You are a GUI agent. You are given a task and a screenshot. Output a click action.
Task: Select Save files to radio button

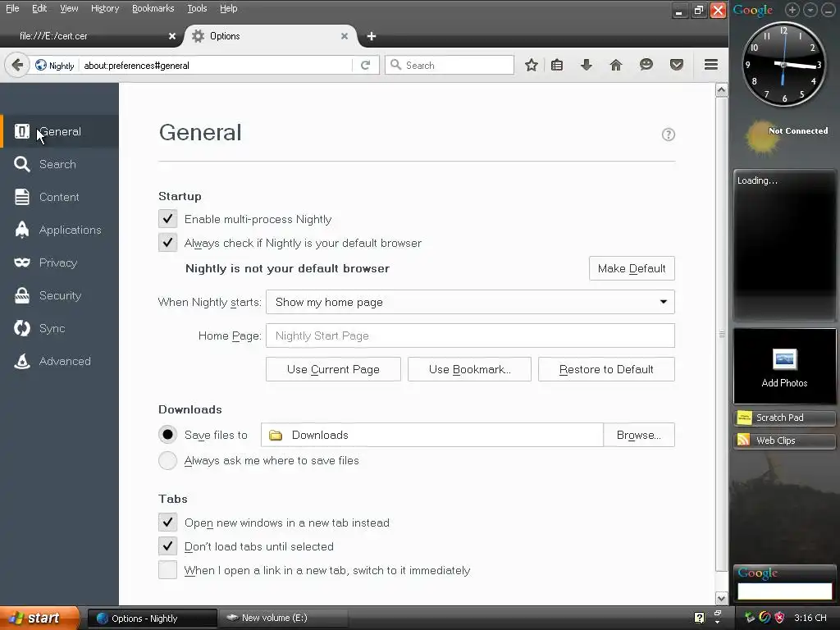(167, 435)
